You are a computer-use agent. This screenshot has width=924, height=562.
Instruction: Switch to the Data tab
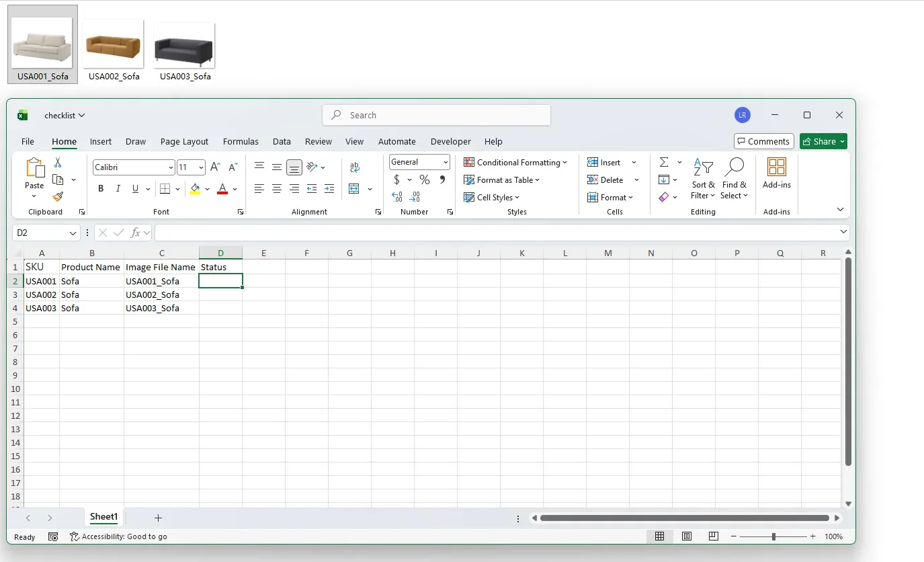click(x=282, y=141)
